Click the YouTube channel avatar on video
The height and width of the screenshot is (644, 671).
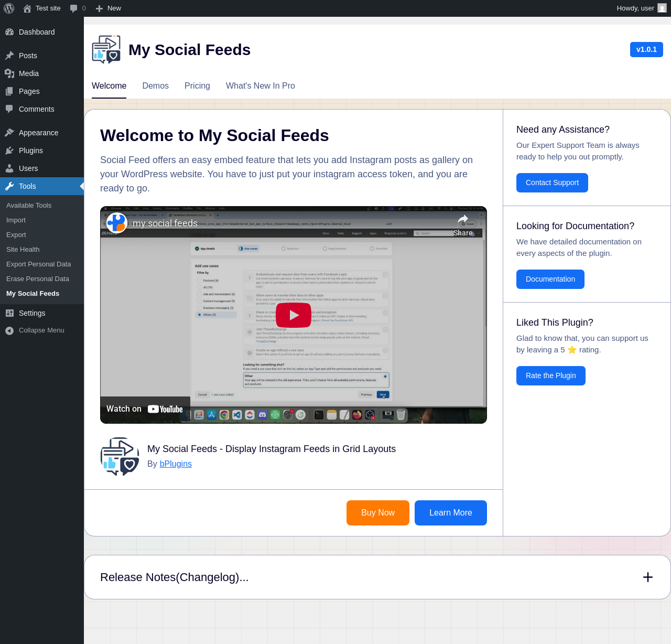tap(117, 223)
